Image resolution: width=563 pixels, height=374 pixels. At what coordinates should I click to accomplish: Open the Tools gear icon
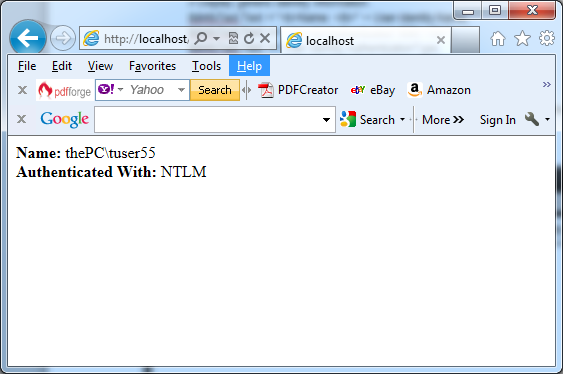click(x=546, y=38)
